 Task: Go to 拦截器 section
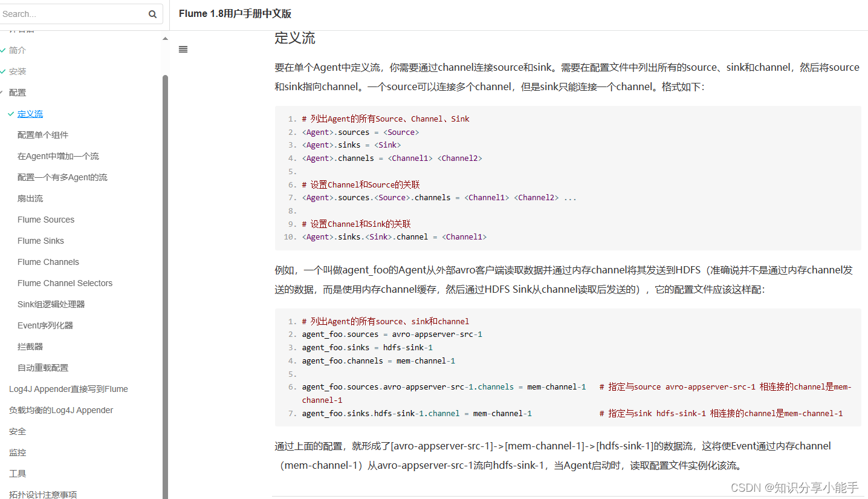pos(30,347)
